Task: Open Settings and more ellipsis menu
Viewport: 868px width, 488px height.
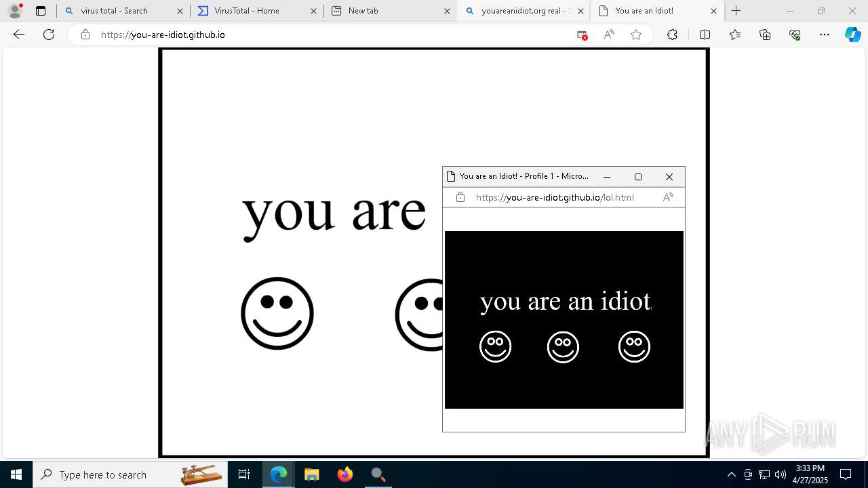Action: 825,35
